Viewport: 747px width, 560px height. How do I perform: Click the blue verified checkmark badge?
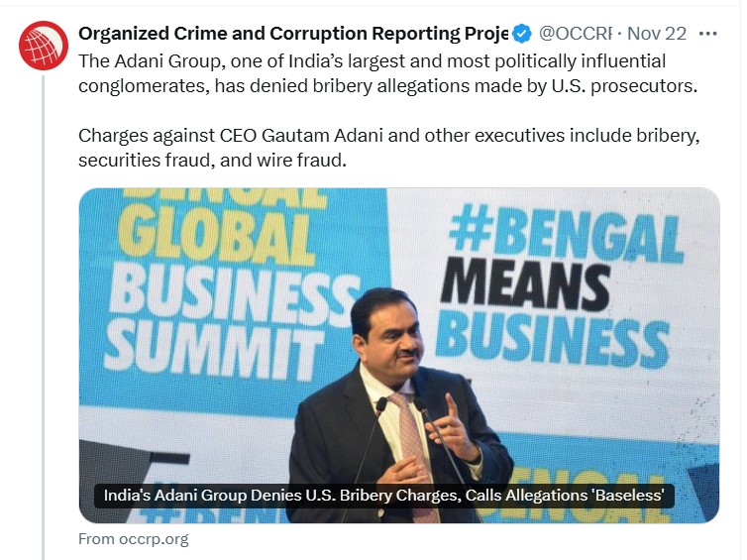pyautogui.click(x=524, y=33)
